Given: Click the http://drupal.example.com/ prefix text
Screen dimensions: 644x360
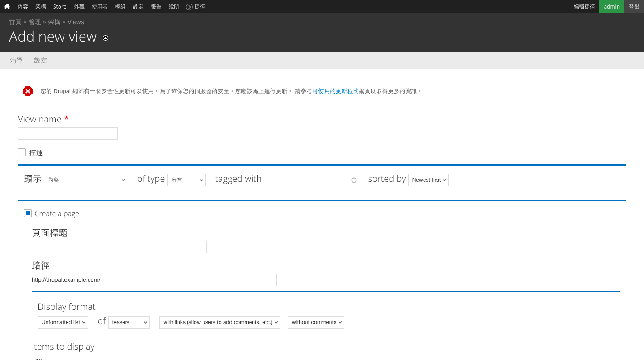Looking at the screenshot, I should 66,280.
